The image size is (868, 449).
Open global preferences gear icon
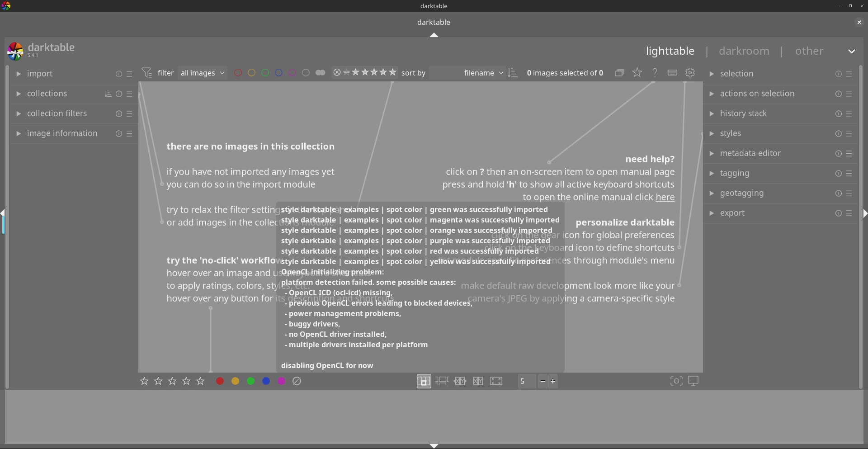[x=690, y=73]
